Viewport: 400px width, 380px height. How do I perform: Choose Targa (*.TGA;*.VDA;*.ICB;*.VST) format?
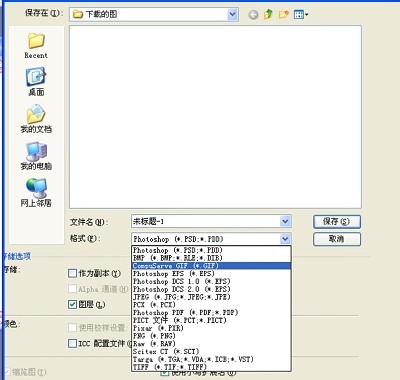coord(211,359)
